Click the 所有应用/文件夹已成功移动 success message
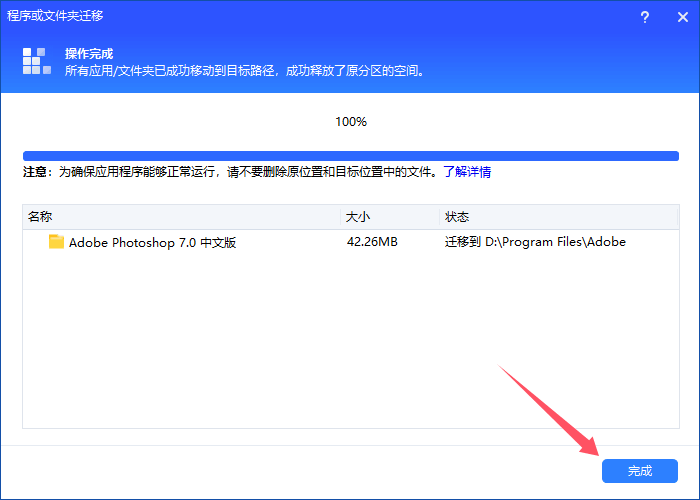700x500 pixels. 245,71
